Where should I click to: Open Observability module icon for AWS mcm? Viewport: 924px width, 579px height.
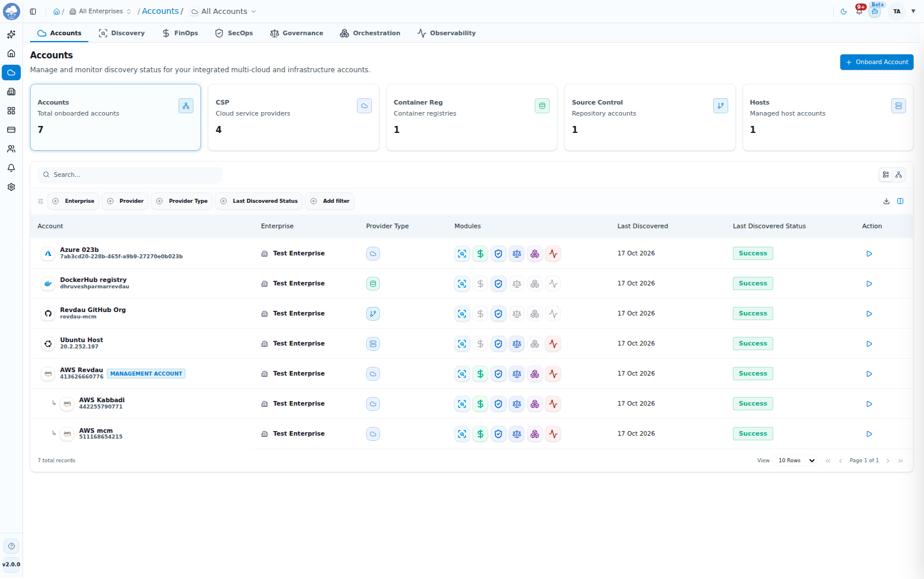pos(553,434)
